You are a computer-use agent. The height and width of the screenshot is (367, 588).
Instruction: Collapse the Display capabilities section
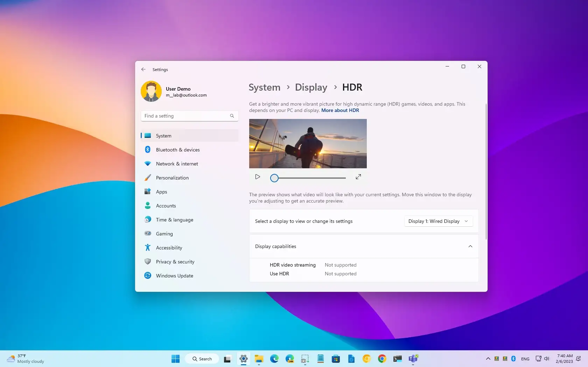pyautogui.click(x=470, y=246)
